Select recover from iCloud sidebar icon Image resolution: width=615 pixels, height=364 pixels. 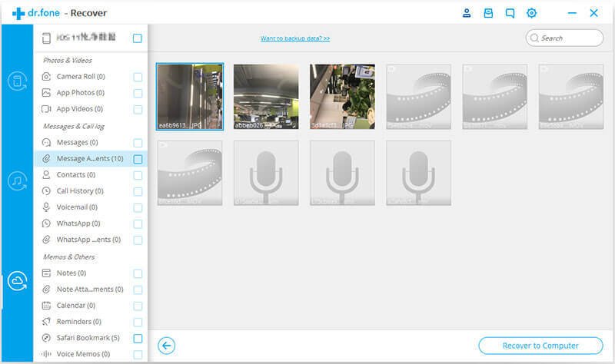click(17, 281)
